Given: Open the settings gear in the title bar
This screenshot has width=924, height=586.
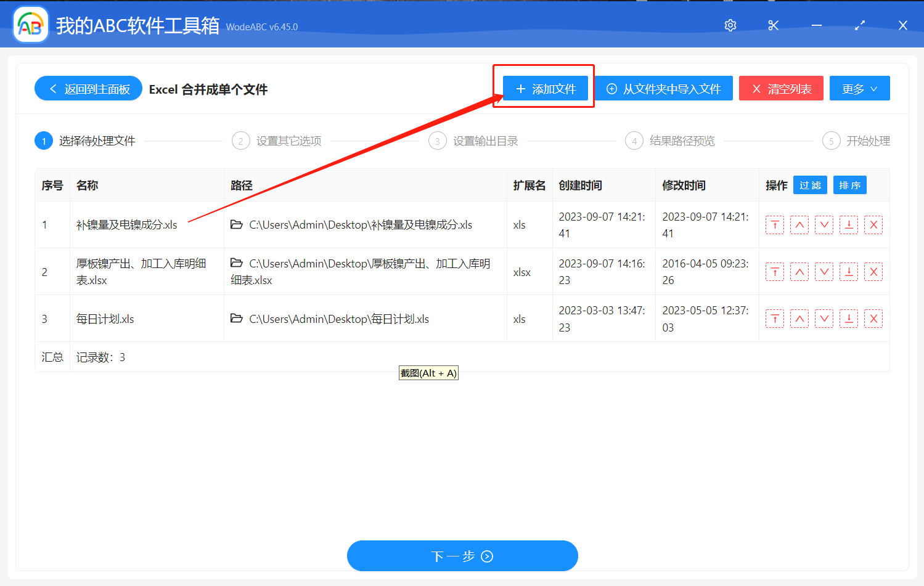Looking at the screenshot, I should pyautogui.click(x=730, y=25).
